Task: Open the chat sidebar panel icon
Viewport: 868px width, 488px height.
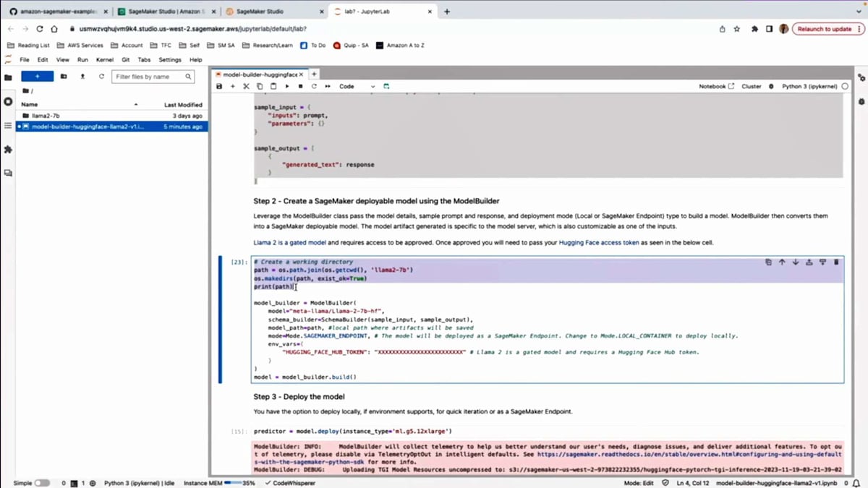Action: (x=8, y=174)
